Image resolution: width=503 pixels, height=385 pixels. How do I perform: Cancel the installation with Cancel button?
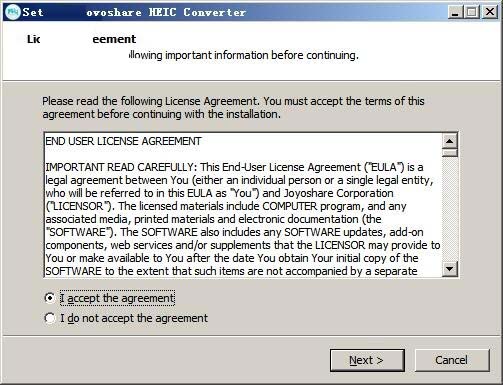(452, 360)
